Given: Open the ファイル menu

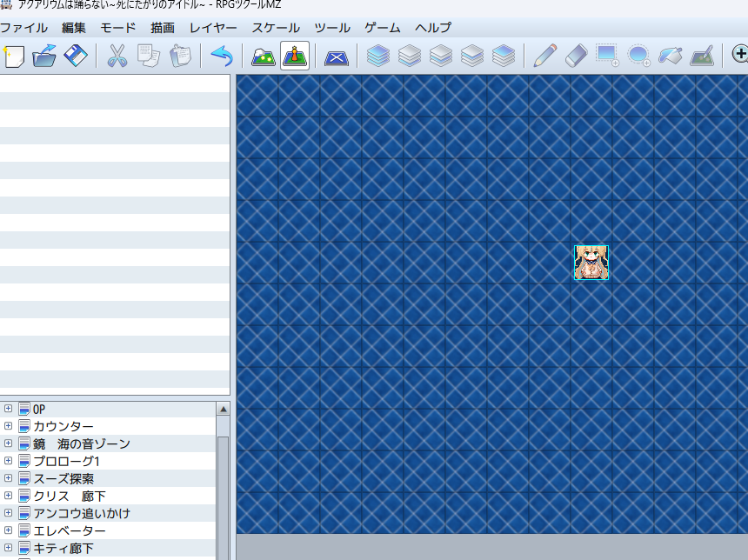Looking at the screenshot, I should (23, 28).
